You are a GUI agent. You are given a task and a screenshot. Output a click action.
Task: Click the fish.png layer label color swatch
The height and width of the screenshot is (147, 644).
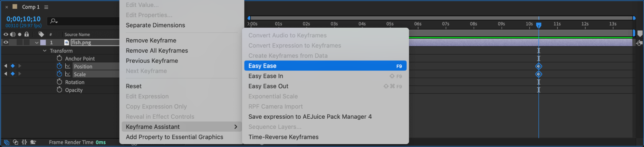(x=43, y=42)
